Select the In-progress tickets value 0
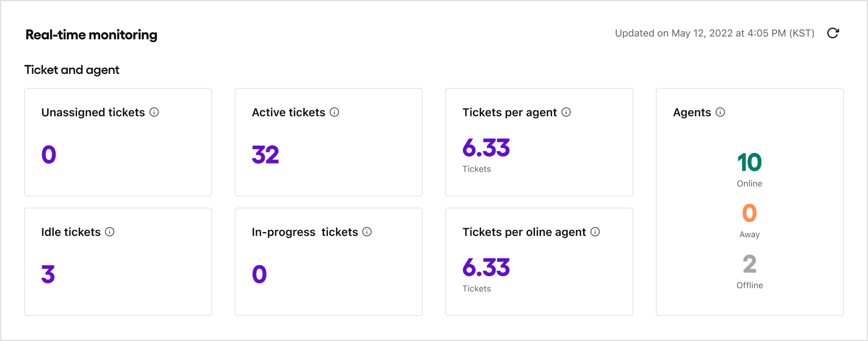868x341 pixels. click(x=259, y=274)
